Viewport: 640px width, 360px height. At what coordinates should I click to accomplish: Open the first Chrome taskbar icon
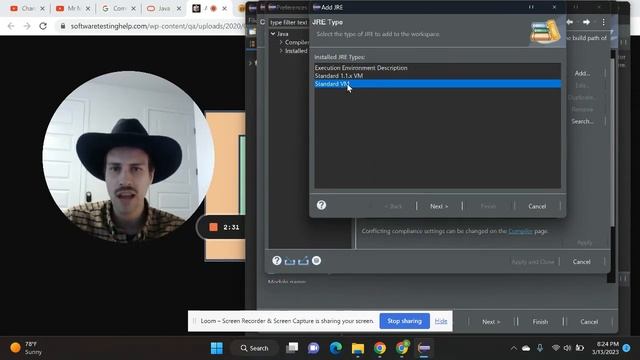(x=380, y=348)
